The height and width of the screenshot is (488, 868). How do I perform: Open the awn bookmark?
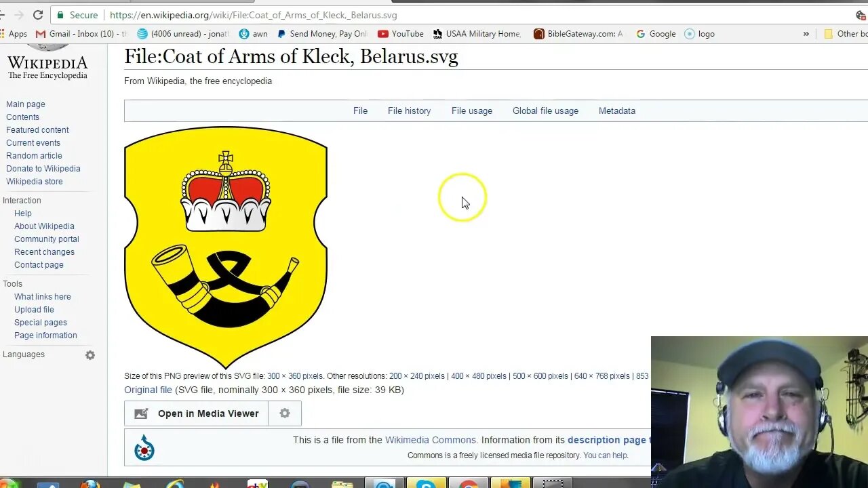pos(254,34)
